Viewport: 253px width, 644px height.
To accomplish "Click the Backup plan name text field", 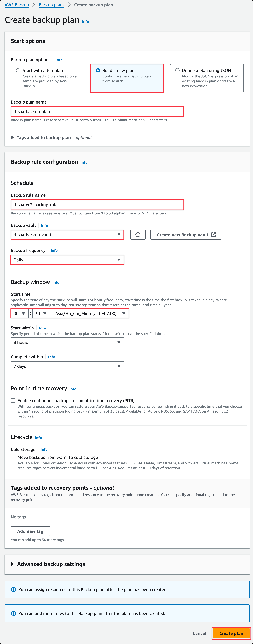I will [x=97, y=111].
